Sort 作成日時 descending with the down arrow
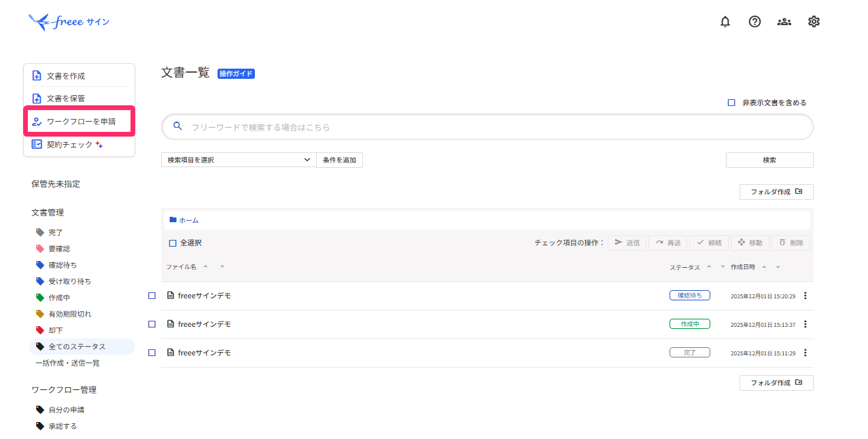The width and height of the screenshot is (868, 439). (778, 267)
